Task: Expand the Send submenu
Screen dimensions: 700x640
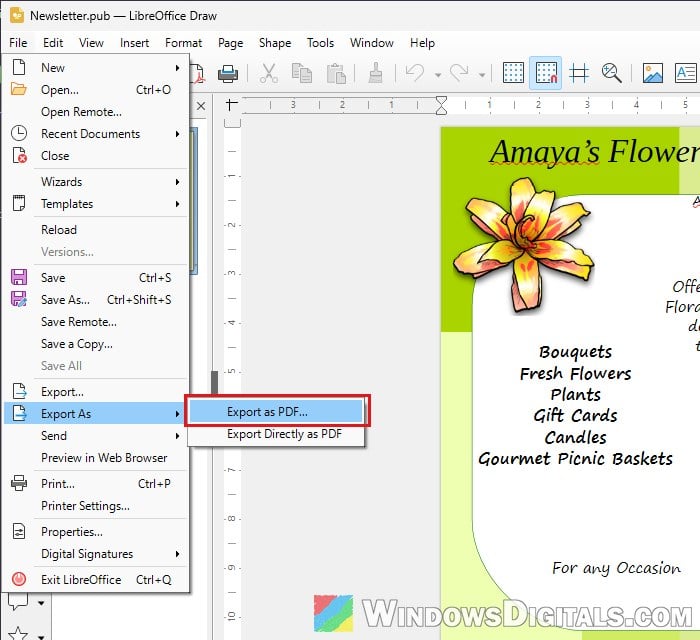Action: 96,436
